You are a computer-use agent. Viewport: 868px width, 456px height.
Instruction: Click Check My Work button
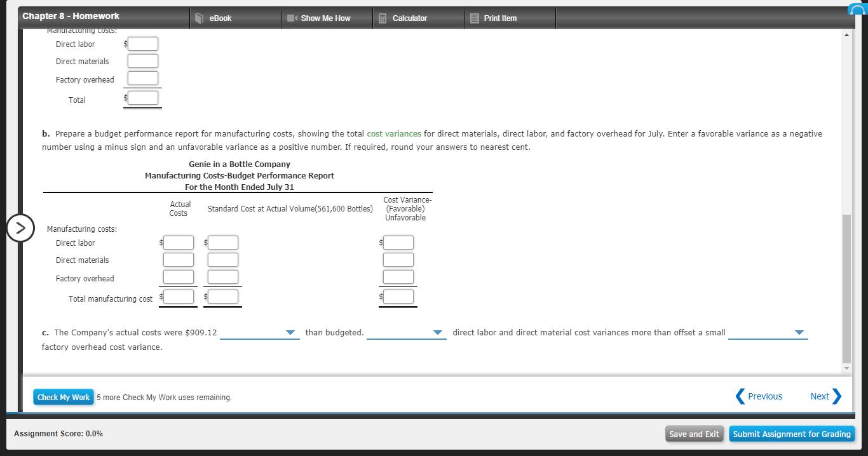[x=64, y=397]
